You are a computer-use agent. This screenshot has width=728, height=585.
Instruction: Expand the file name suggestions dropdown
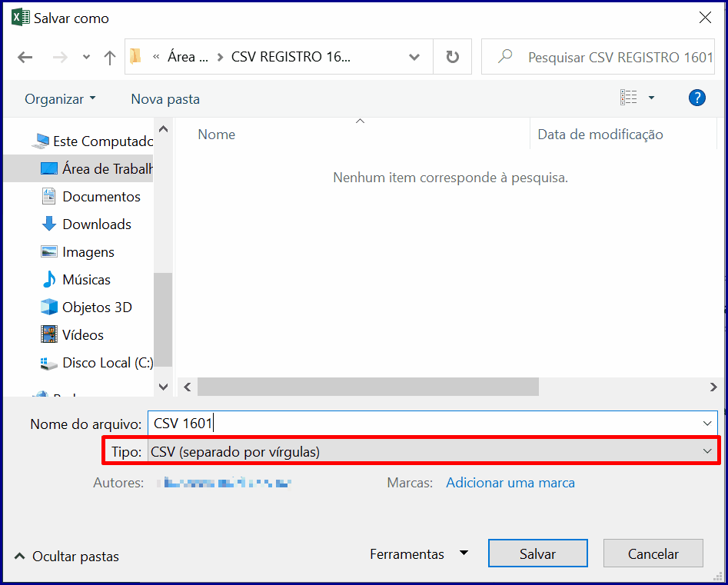707,424
